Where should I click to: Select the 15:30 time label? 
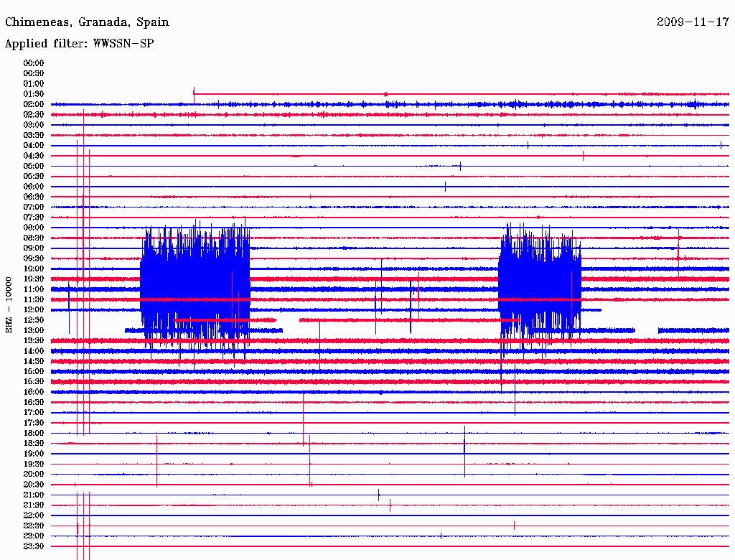point(34,382)
